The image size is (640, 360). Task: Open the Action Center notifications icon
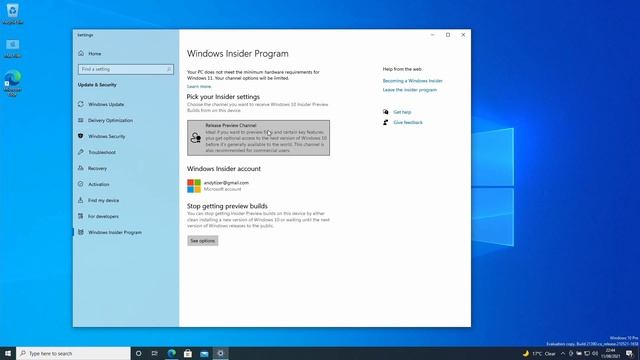[x=629, y=353]
